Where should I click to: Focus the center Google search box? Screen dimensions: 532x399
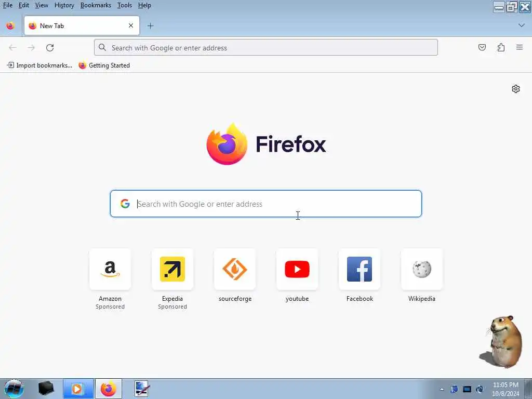tap(265, 204)
